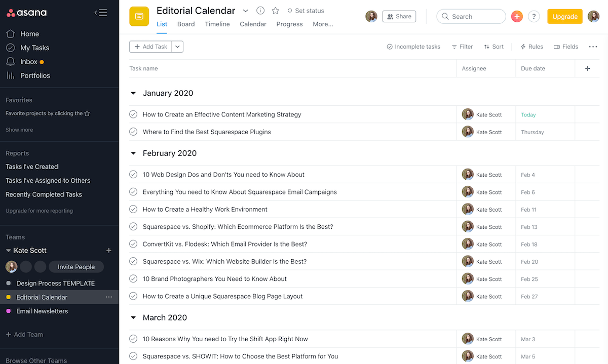Image resolution: width=608 pixels, height=364 pixels.
Task: Check off 'ConvertKit vs. Flodesk' task
Action: point(133,244)
